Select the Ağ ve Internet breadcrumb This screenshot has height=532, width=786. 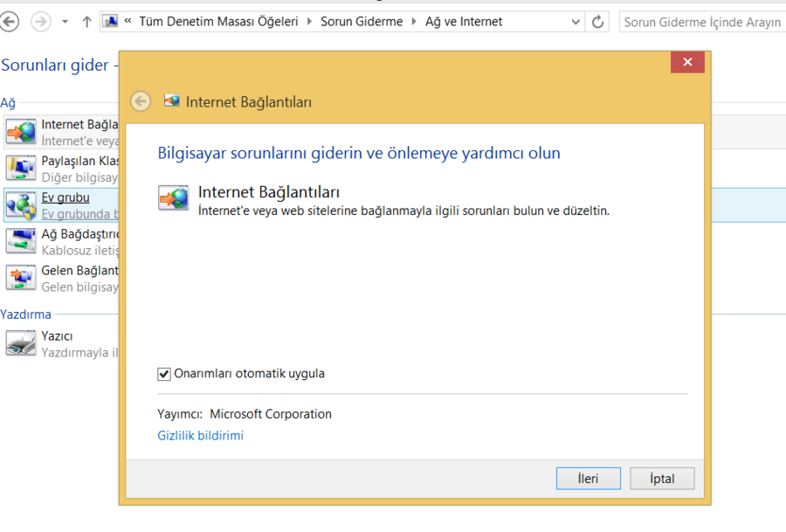[x=463, y=22]
